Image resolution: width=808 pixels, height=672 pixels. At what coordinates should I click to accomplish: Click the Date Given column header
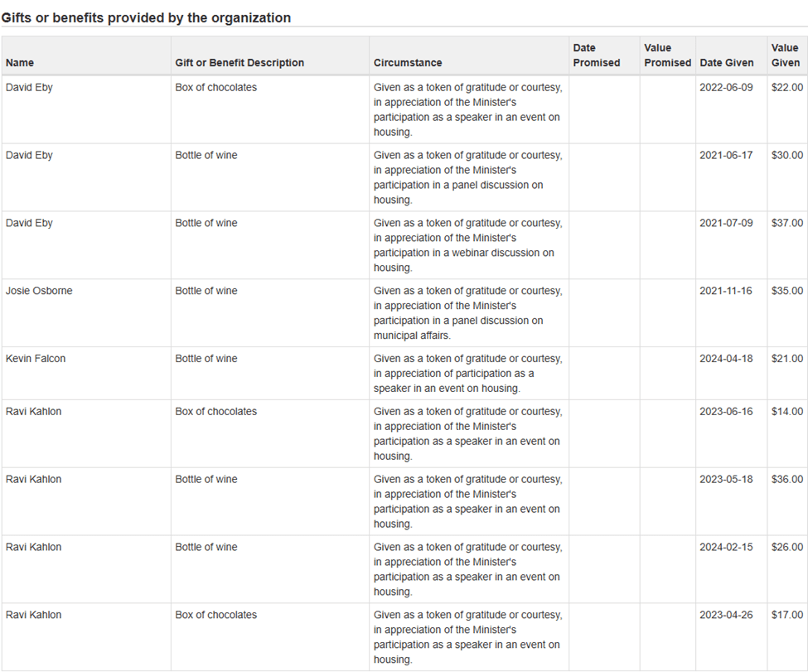pyautogui.click(x=727, y=63)
